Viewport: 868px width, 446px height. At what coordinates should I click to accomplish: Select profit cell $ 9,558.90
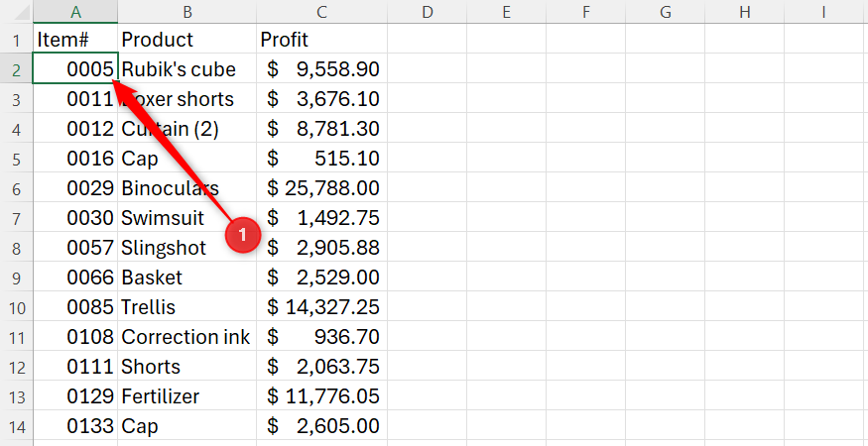[x=321, y=68]
